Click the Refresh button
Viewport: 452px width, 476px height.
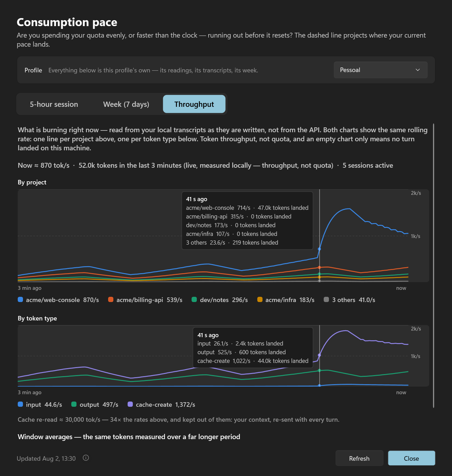point(359,458)
